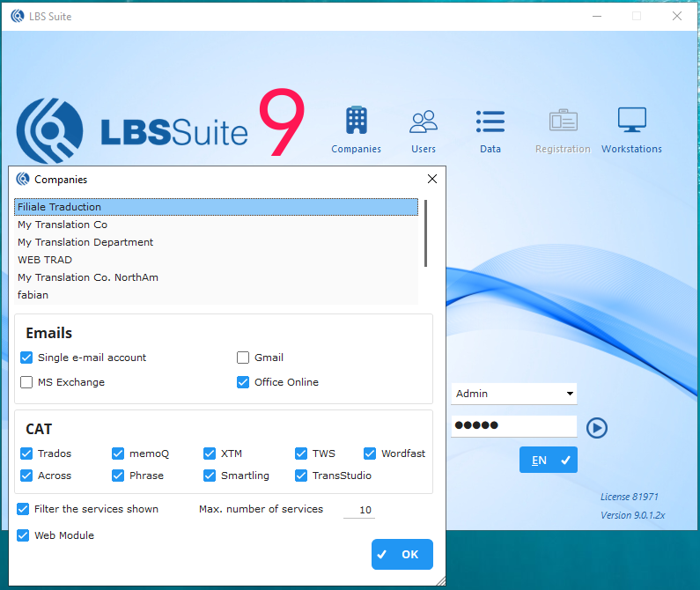Open the Companies icon in toolbar
Image resolution: width=700 pixels, height=590 pixels.
[x=356, y=122]
